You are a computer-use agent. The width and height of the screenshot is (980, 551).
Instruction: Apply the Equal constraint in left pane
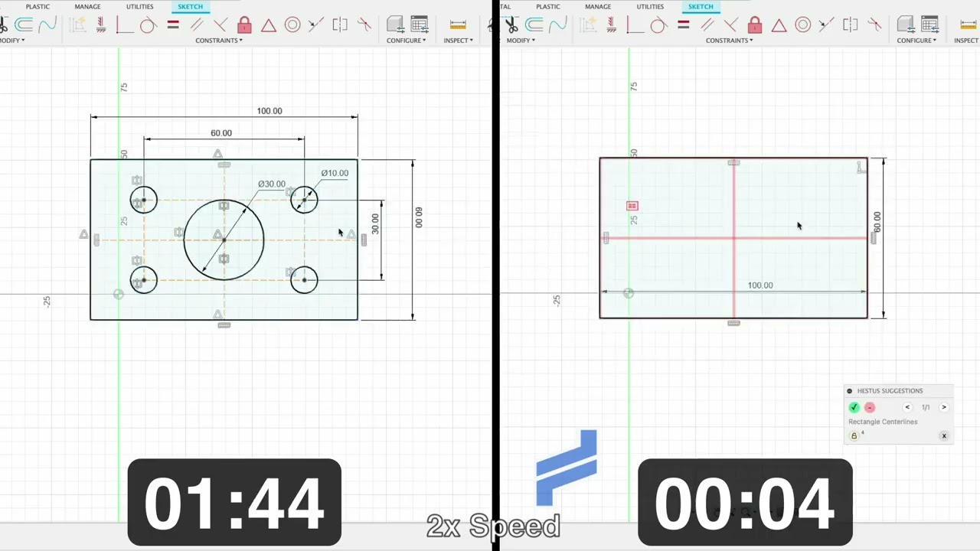click(x=173, y=25)
